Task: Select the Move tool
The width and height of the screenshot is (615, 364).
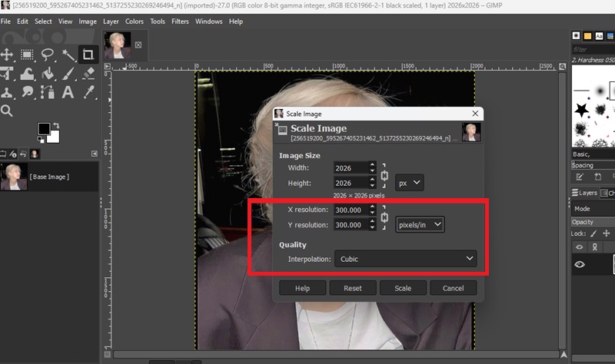Action: click(x=7, y=55)
